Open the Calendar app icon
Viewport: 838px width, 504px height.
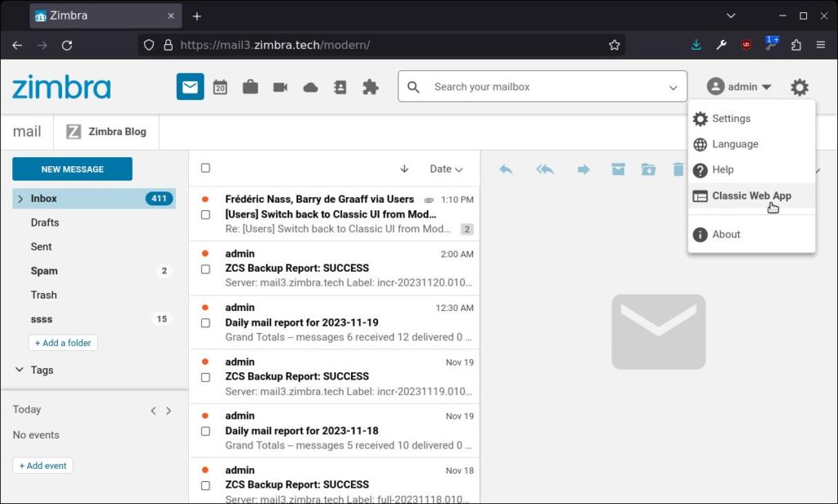(219, 86)
